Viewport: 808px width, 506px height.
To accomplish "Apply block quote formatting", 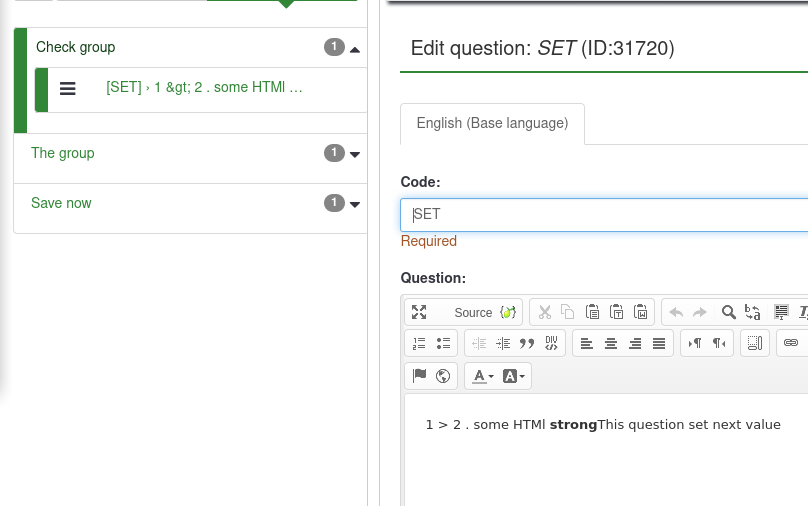I will (527, 343).
